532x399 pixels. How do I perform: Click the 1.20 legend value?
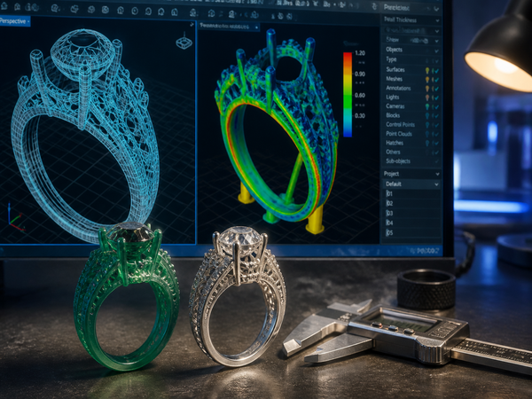pos(360,53)
